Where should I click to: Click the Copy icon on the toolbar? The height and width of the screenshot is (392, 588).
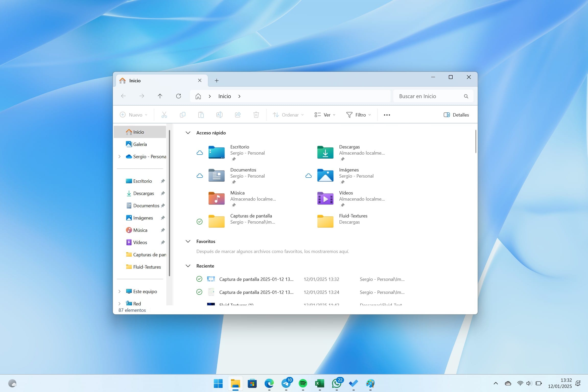(183, 114)
